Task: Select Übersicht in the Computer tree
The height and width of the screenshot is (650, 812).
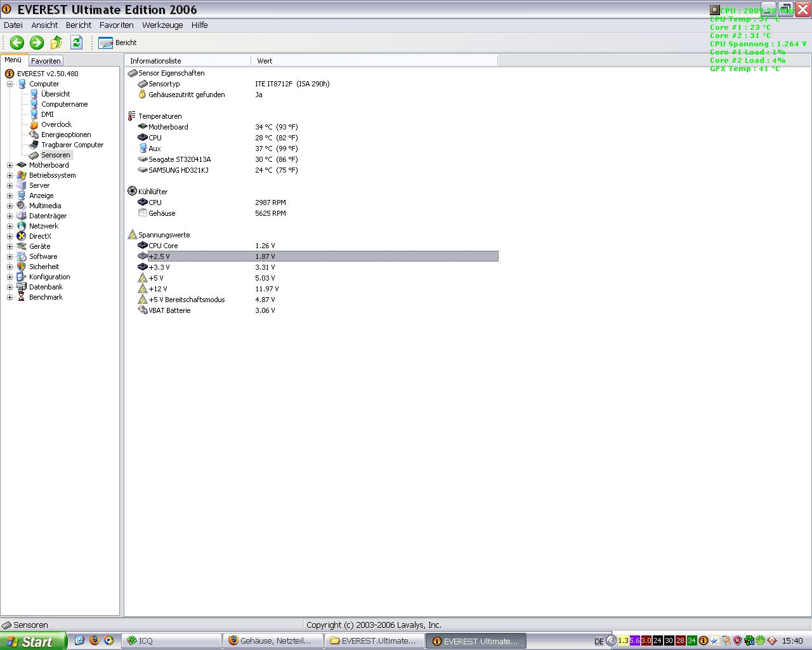Action: [56, 94]
